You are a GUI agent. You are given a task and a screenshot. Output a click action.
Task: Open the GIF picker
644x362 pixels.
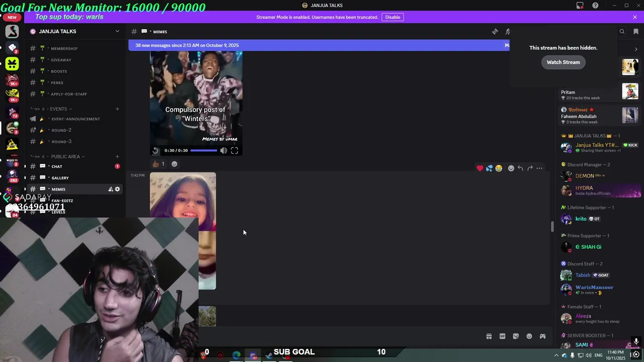click(502, 336)
